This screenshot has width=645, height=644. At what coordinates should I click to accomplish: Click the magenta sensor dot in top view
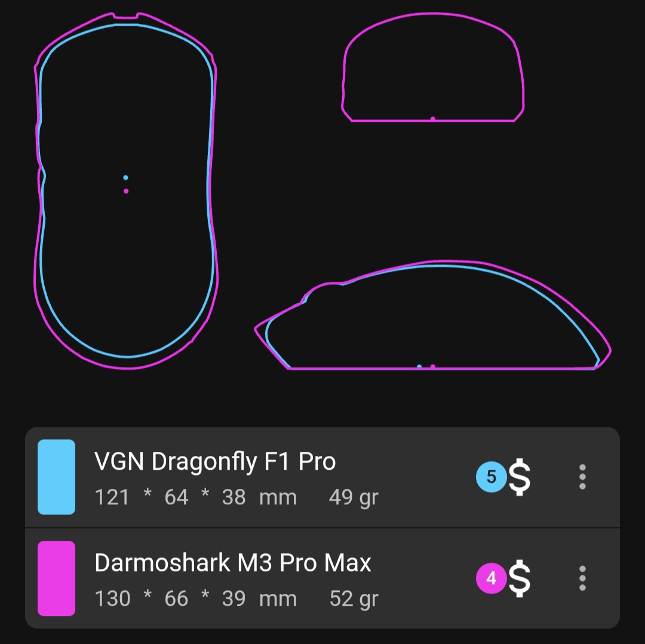(x=126, y=191)
